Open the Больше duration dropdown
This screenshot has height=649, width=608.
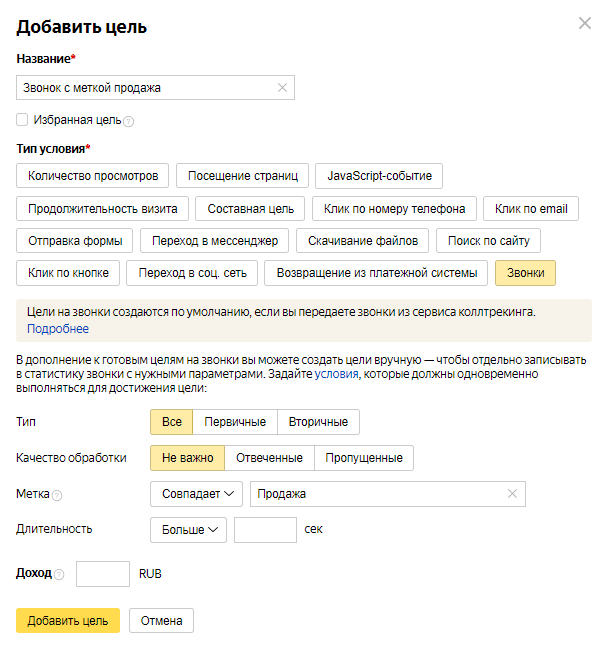tap(189, 529)
